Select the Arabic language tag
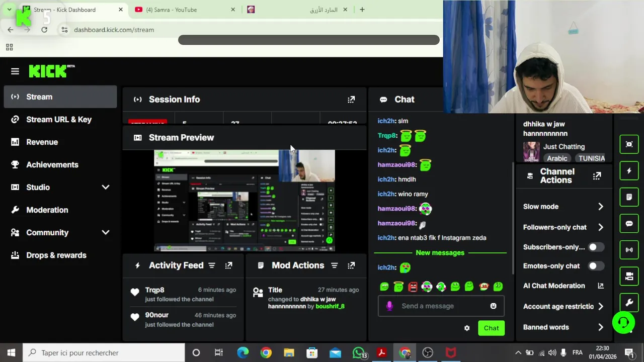The height and width of the screenshot is (362, 644). click(557, 158)
